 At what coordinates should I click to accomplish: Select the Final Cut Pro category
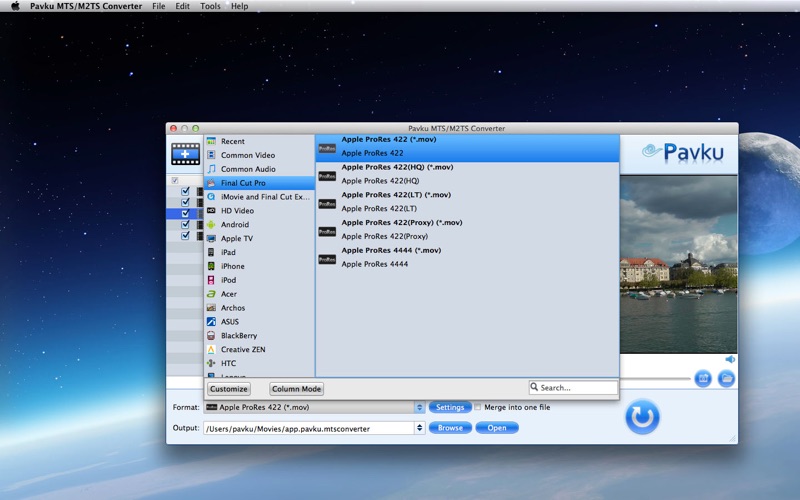pos(259,183)
